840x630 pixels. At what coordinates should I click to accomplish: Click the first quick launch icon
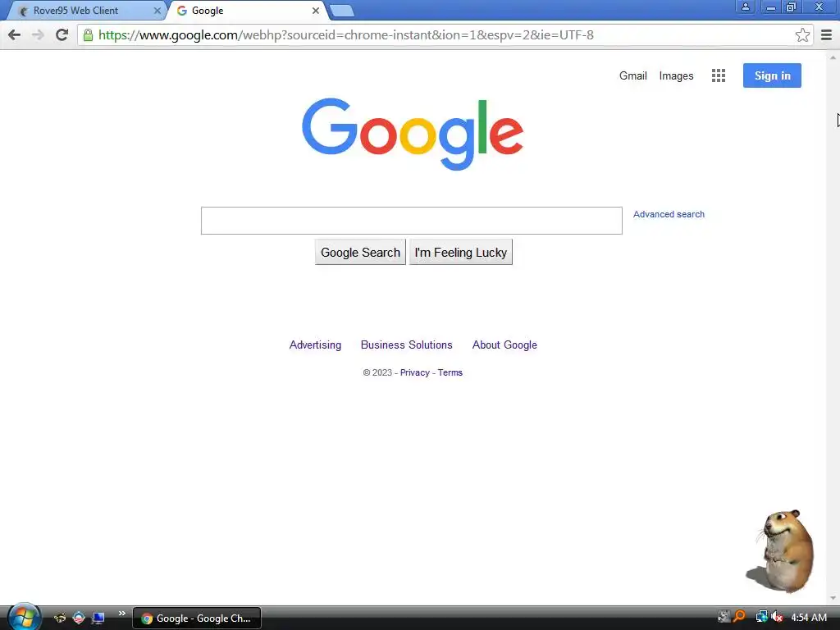point(59,618)
